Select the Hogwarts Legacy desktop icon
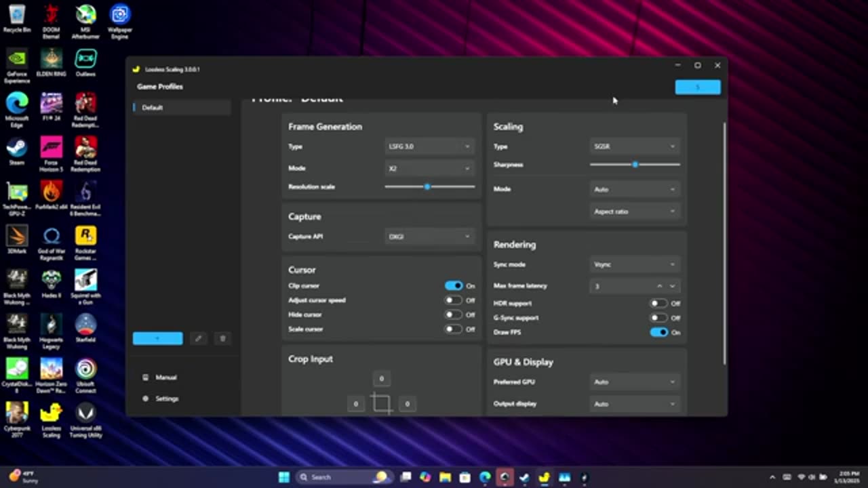 (x=51, y=331)
